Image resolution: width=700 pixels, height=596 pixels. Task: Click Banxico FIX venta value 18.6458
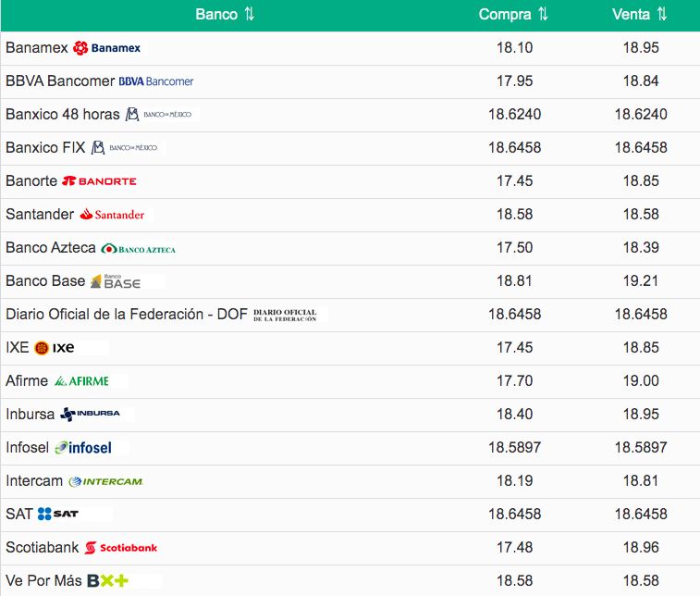click(x=641, y=147)
